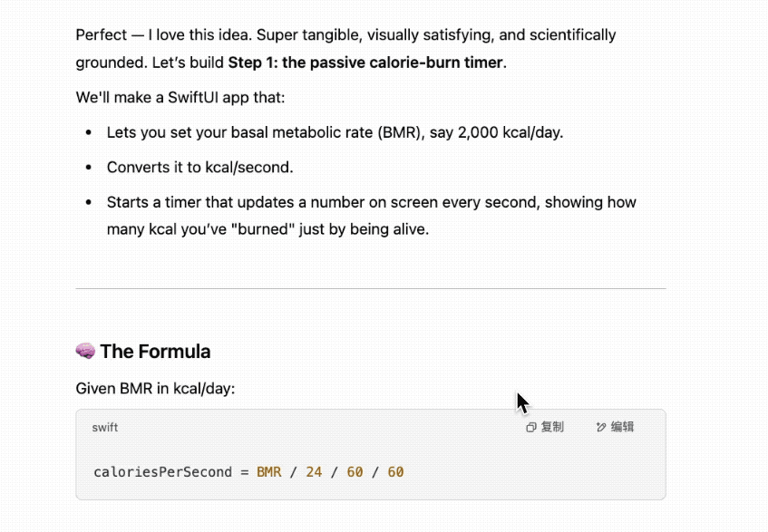Click the brain emoji beside The Formula

pos(85,351)
